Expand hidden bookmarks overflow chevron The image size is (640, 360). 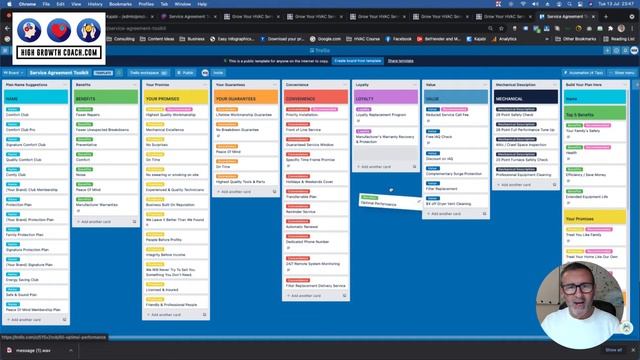pyautogui.click(x=547, y=39)
